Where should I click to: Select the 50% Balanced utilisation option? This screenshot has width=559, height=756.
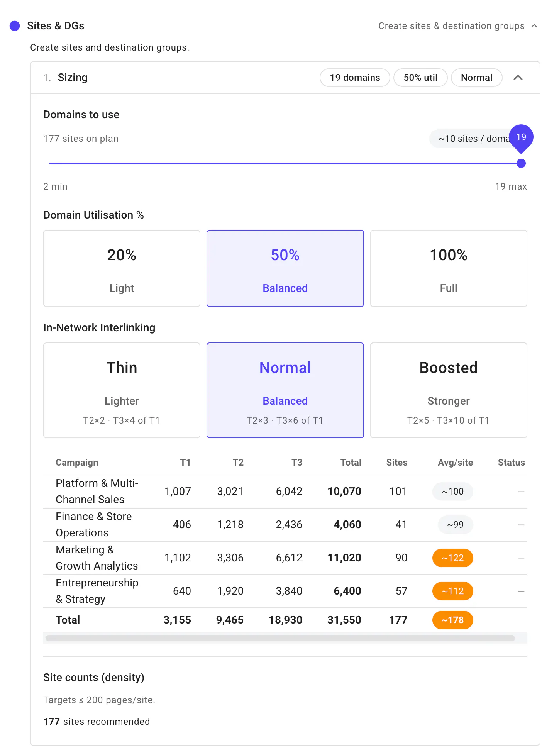point(285,268)
